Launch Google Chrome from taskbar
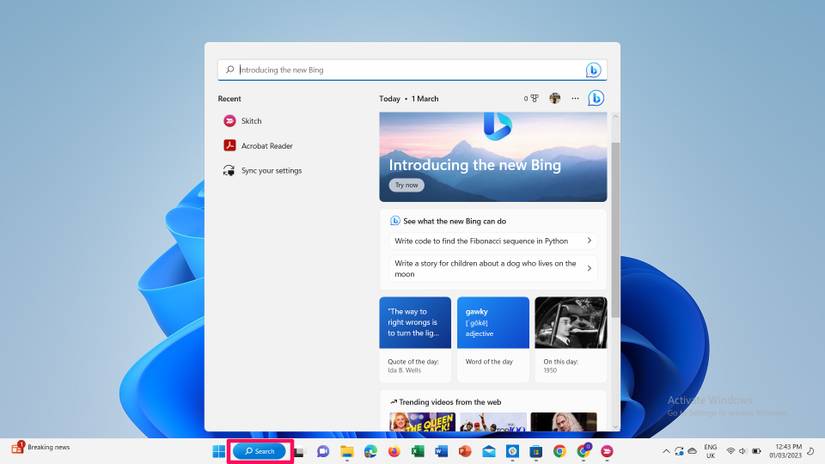Viewport: 825px width, 464px height. [x=559, y=451]
